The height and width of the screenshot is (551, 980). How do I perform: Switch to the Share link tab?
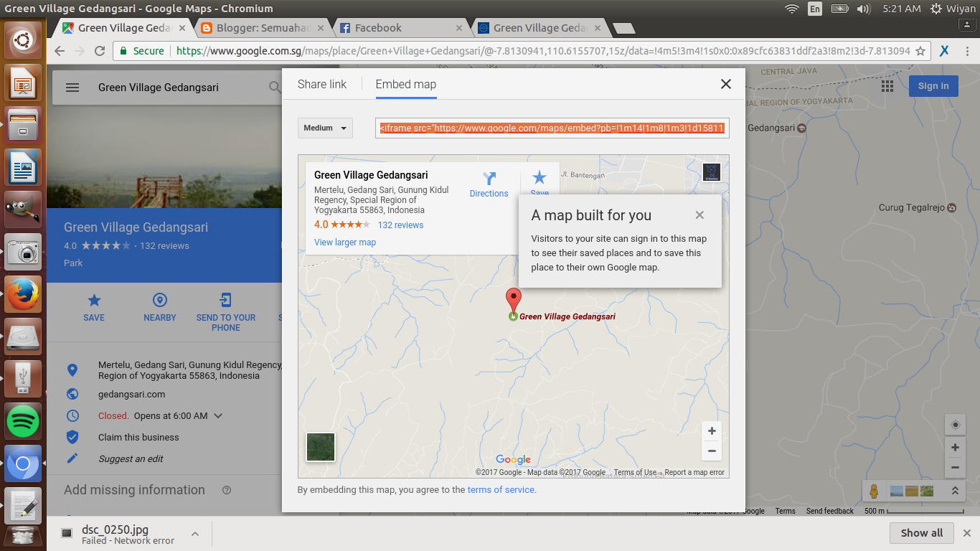coord(322,84)
